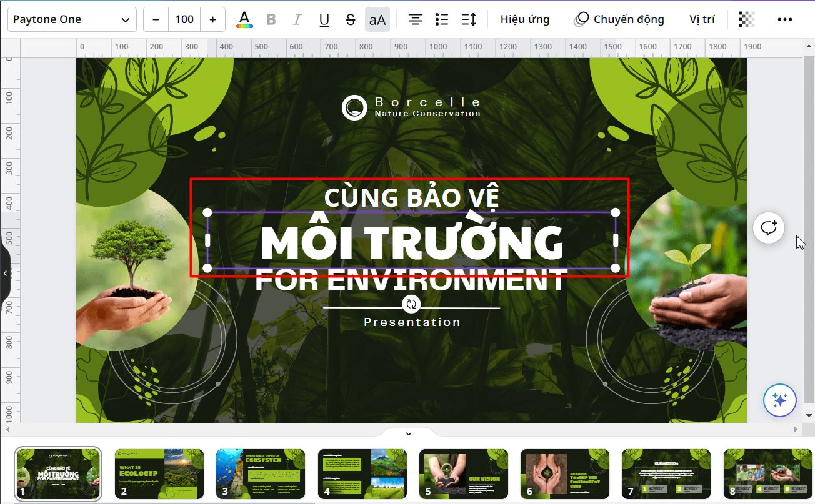
Task: Open the Hiệu ứng effects menu
Action: (x=525, y=19)
